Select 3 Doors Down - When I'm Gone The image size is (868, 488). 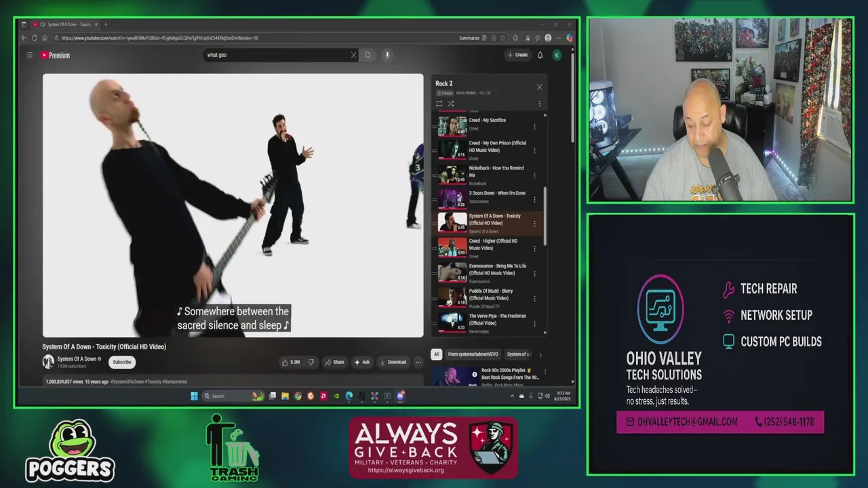click(x=487, y=199)
